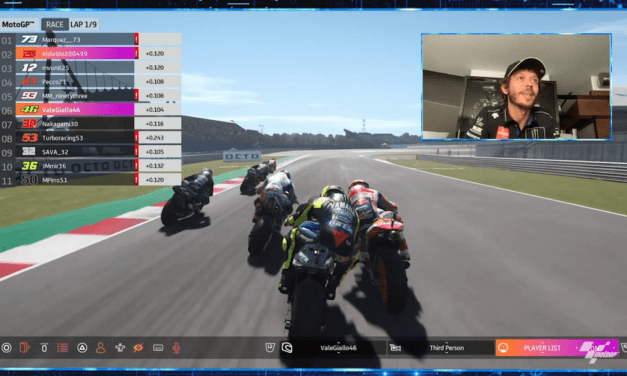Click the yellow number 46 badge

click(29, 110)
